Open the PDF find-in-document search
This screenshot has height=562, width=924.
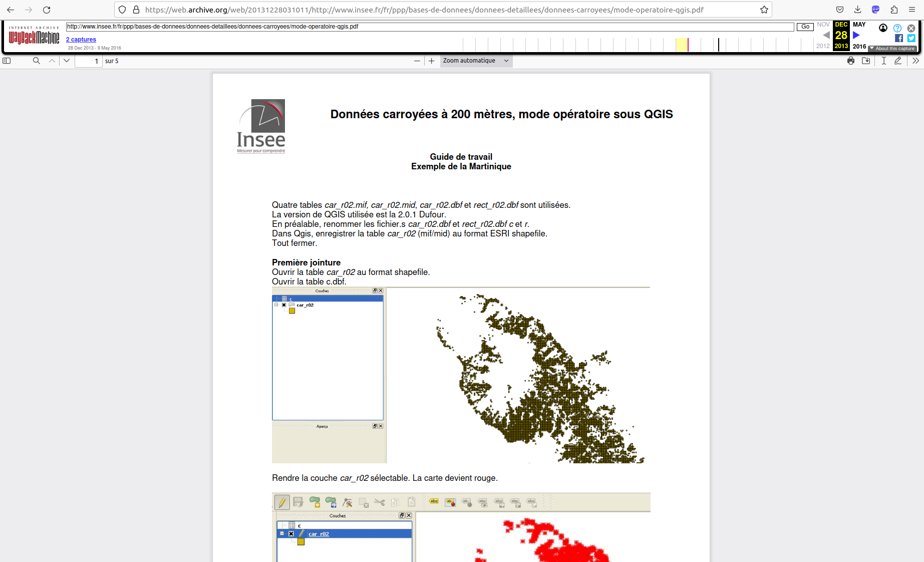pyautogui.click(x=36, y=61)
